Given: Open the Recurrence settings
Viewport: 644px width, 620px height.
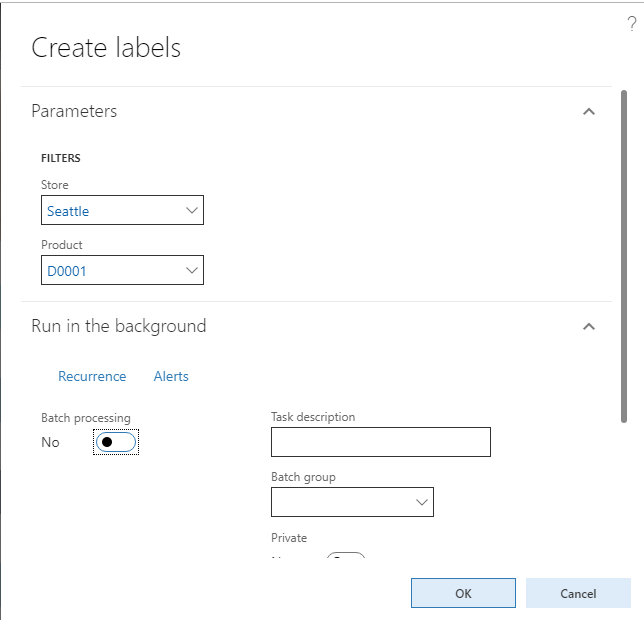Looking at the screenshot, I should point(92,377).
